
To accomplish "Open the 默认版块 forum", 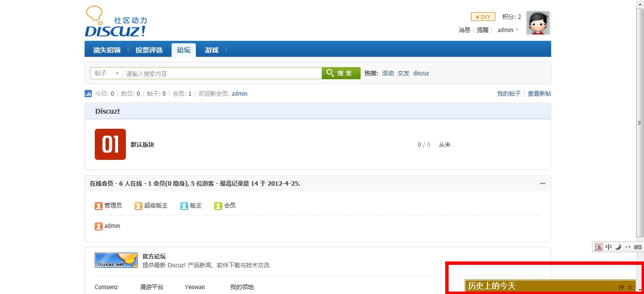I will 142,145.
